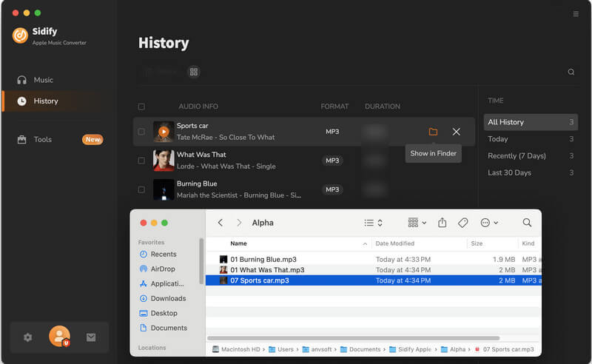Open Recents in Finder sidebar
This screenshot has height=364, width=592.
coord(163,254)
